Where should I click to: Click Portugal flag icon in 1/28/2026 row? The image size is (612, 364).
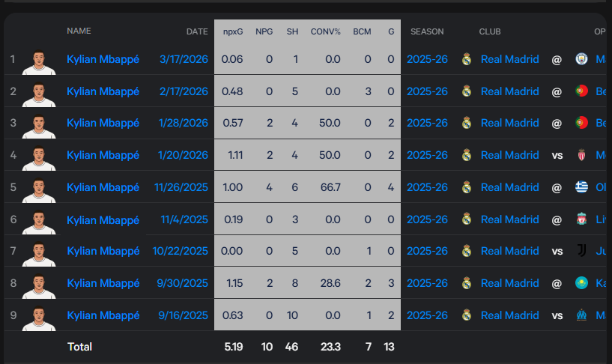tap(581, 123)
